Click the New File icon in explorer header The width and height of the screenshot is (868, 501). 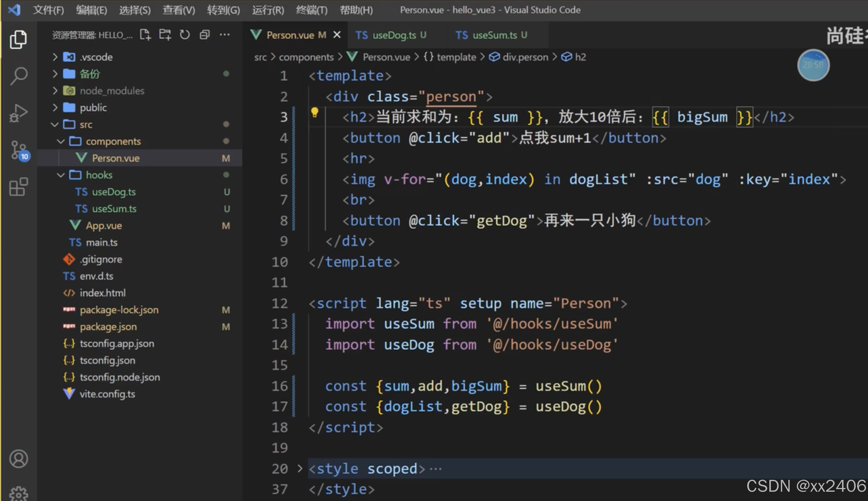tap(145, 35)
